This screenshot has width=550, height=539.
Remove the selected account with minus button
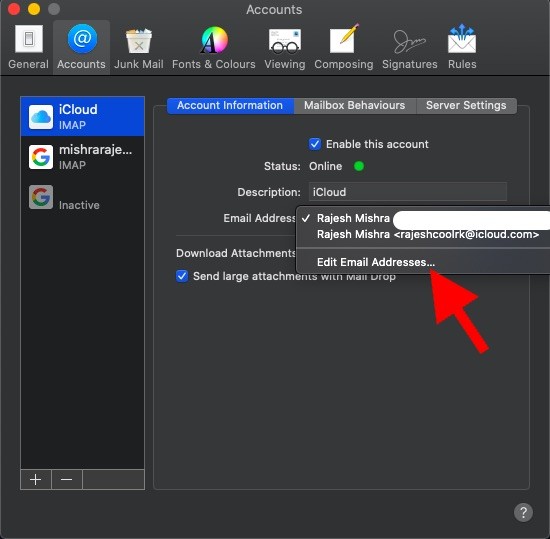point(67,479)
